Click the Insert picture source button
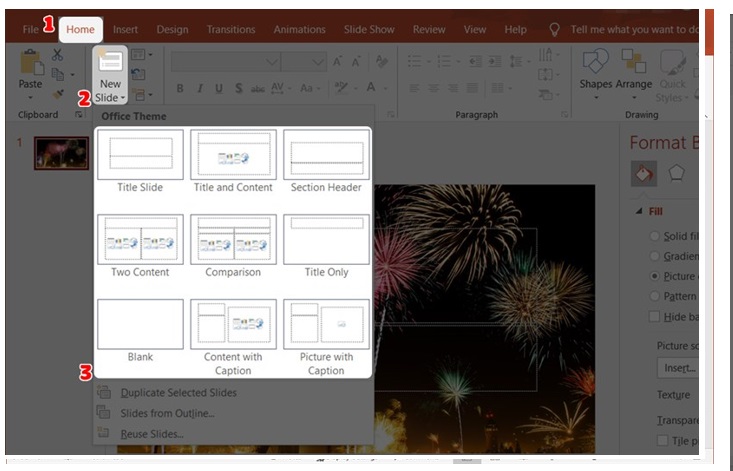The image size is (733, 471). point(679,368)
